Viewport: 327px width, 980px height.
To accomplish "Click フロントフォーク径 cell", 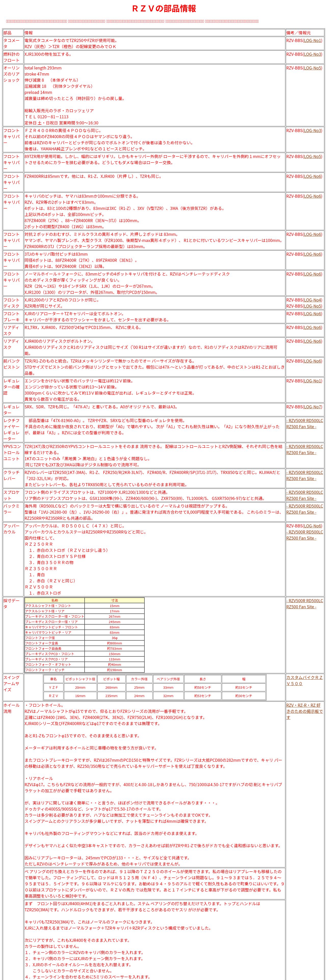I will tap(54, 638).
